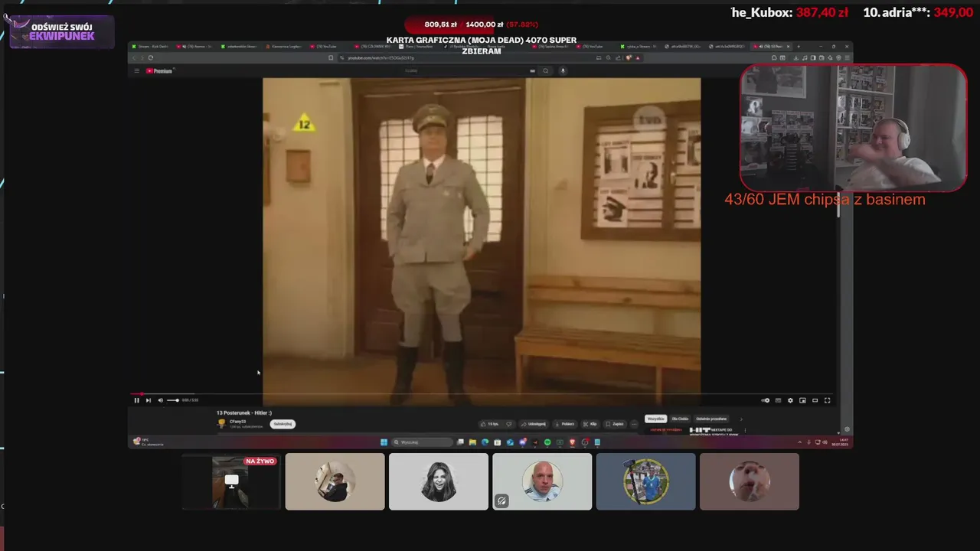Open the NA ŻYWO live participant tile
The height and width of the screenshot is (551, 980).
pos(231,481)
